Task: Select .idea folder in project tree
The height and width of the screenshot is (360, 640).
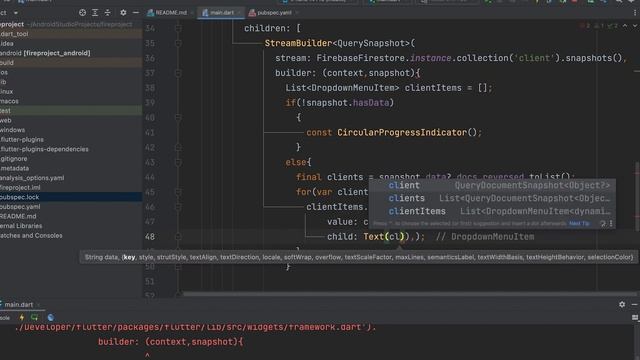Action: pyautogui.click(x=71, y=43)
